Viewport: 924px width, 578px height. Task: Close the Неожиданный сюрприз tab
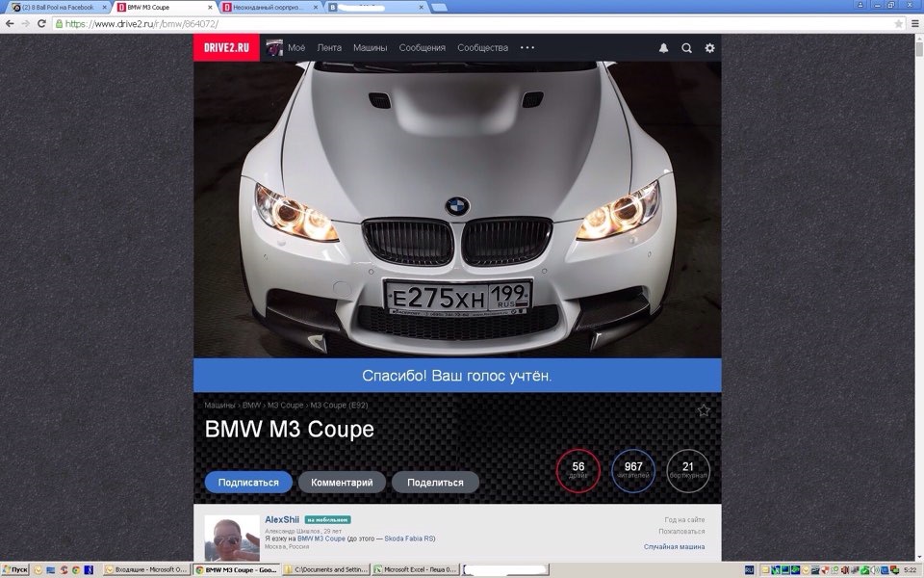pyautogui.click(x=316, y=8)
